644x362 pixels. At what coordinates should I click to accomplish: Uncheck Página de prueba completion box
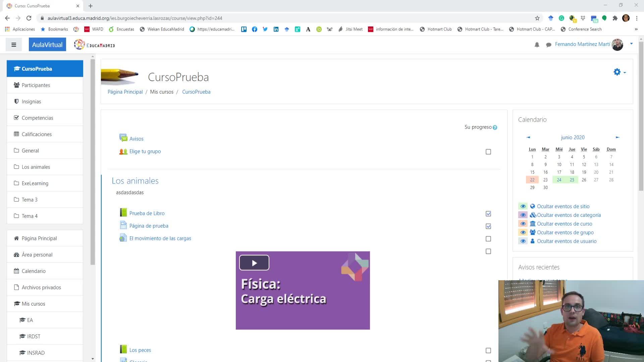coord(488,226)
